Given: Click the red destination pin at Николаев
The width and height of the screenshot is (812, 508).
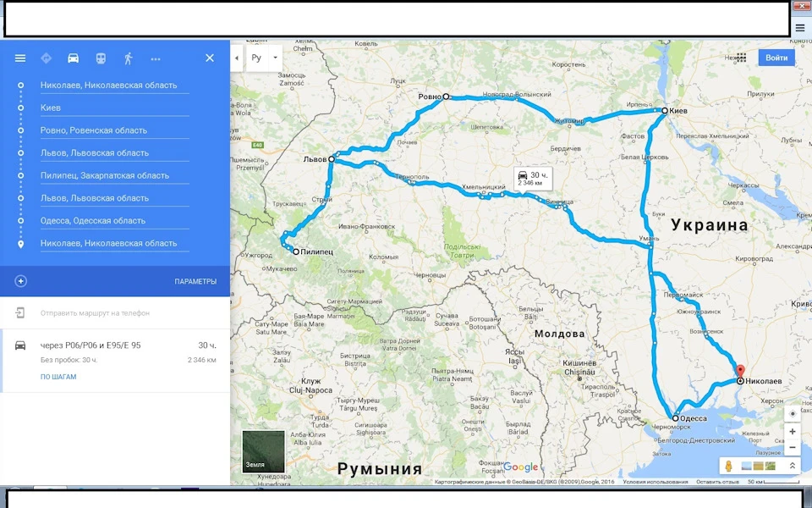Looking at the screenshot, I should coord(741,372).
